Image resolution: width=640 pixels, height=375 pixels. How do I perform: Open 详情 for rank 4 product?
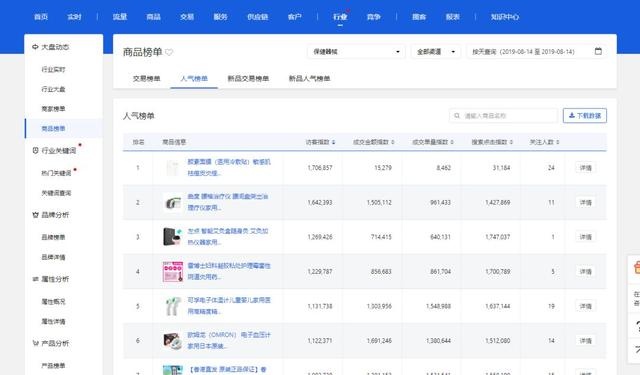tap(585, 271)
